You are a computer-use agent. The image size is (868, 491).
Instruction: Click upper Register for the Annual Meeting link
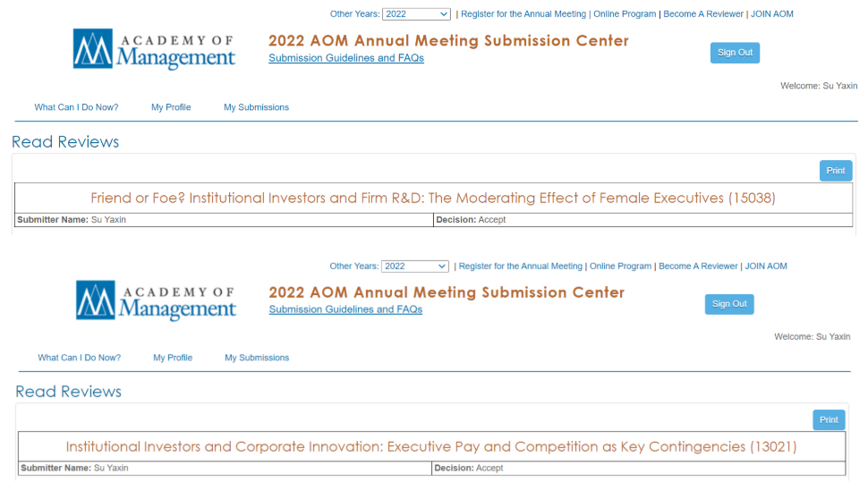[x=523, y=13]
